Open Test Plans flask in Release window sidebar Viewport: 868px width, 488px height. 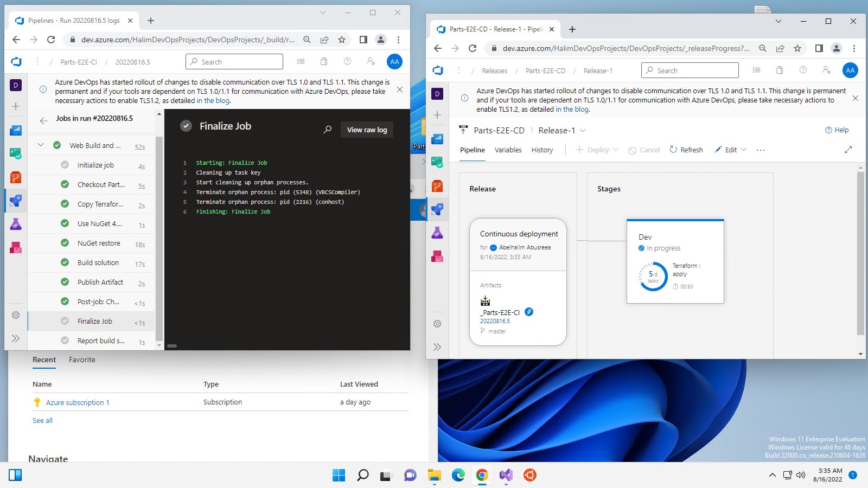point(437,233)
